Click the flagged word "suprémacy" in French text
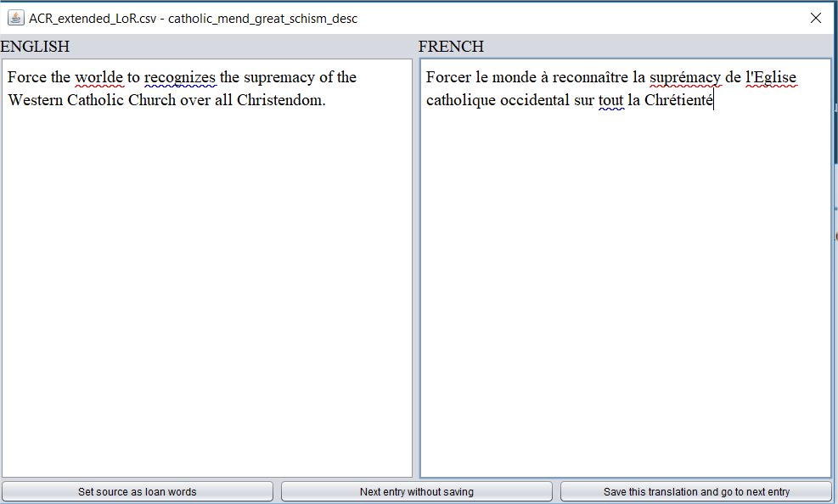838x504 pixels. (x=684, y=78)
